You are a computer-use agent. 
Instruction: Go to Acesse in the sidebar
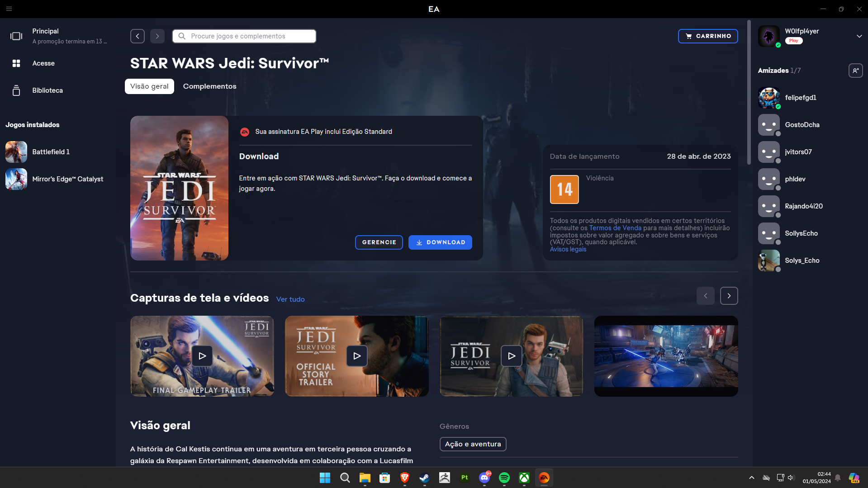43,63
